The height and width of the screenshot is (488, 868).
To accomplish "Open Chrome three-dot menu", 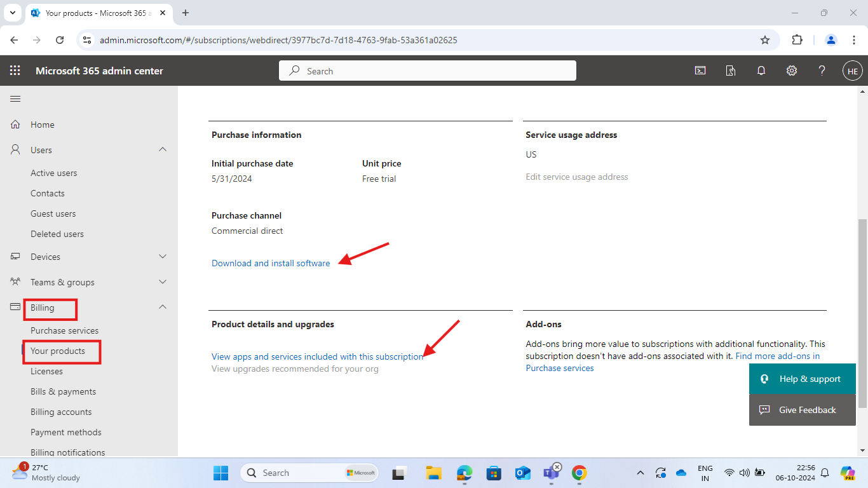I will pos(853,40).
